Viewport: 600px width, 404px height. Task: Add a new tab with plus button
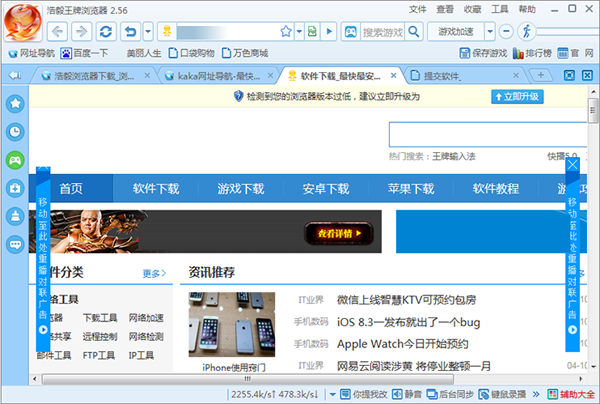[541, 75]
